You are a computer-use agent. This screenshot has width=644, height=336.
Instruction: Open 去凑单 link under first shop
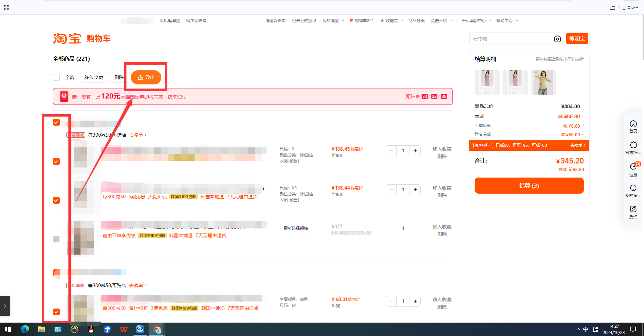pyautogui.click(x=138, y=135)
